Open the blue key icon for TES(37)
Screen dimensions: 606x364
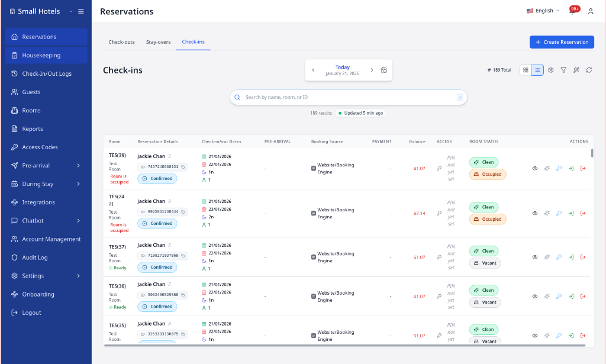[x=559, y=257]
